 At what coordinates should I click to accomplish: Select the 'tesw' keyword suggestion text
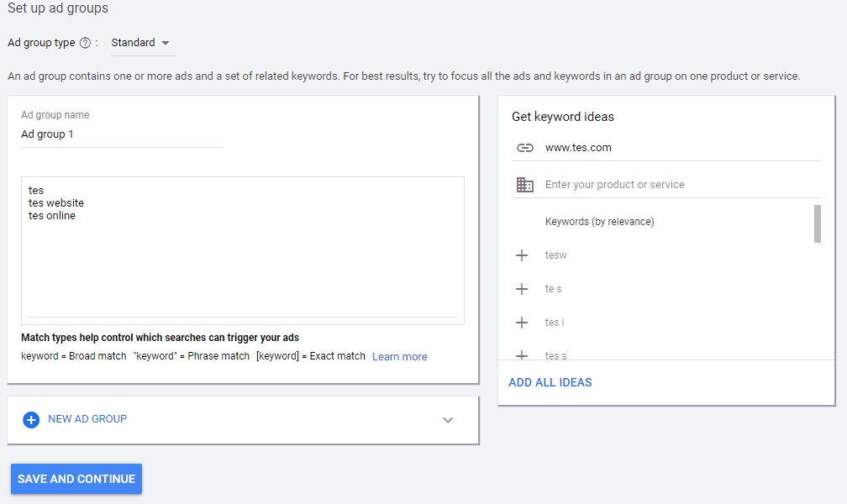click(x=555, y=255)
